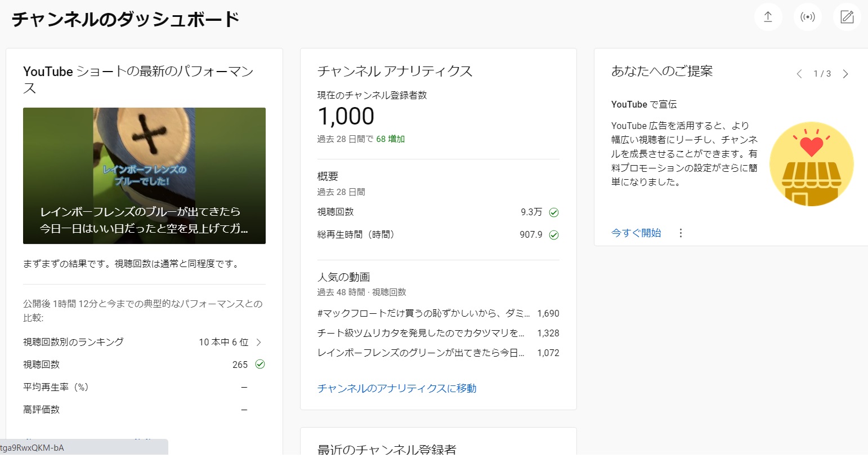Screen dimensions: 868x462
Task: Click 907.9 watch time value
Action: 531,234
